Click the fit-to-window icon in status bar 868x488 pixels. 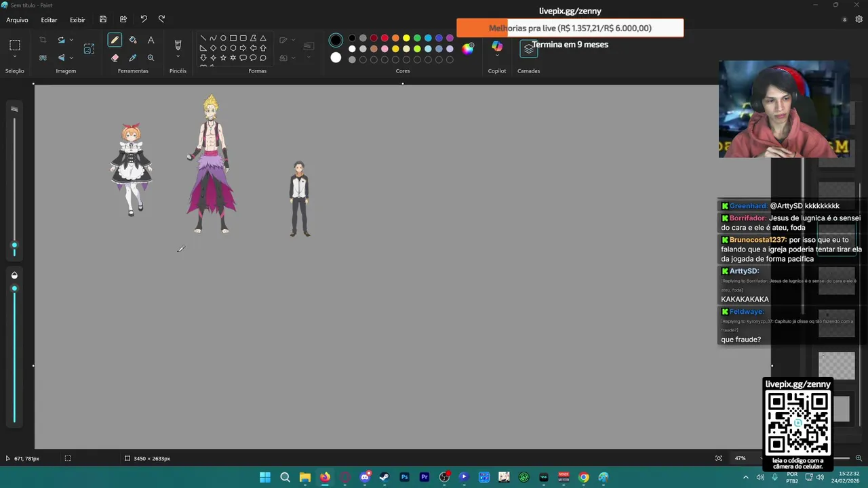pos(719,458)
